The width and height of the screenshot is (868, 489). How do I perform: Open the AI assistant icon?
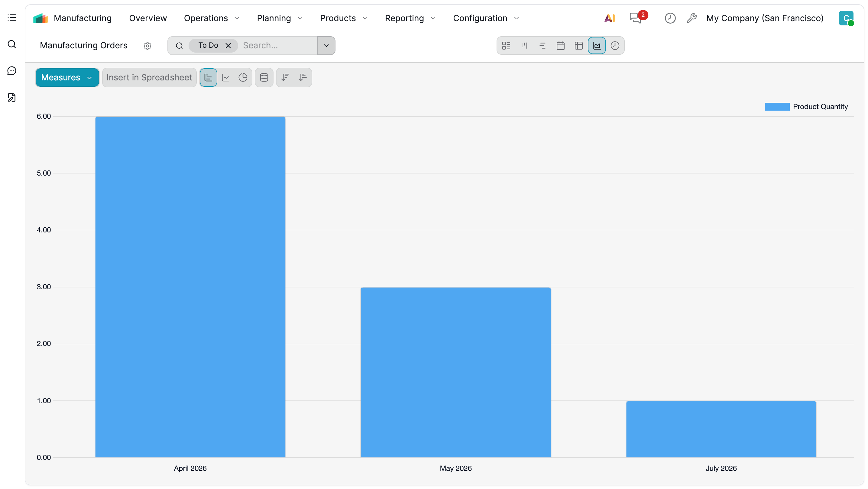(x=609, y=18)
